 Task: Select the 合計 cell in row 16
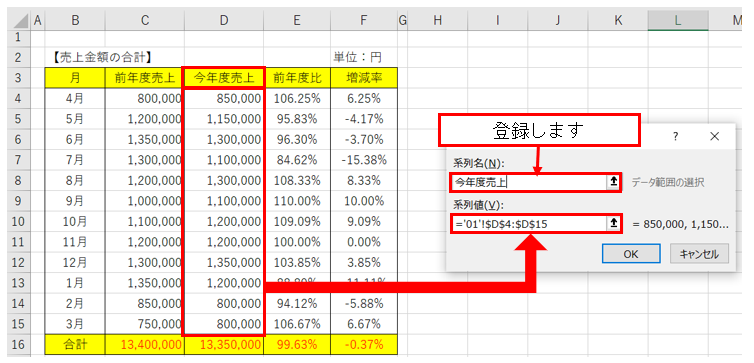pos(75,345)
